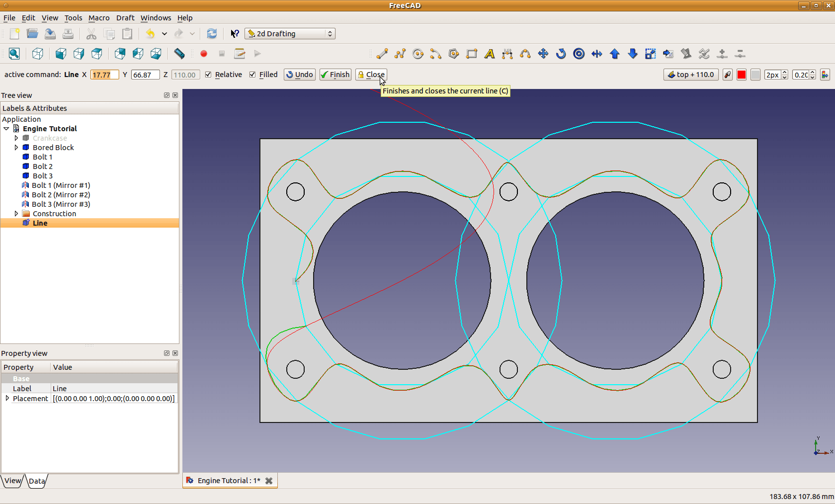Click the top + 110.0 working plane button
The width and height of the screenshot is (835, 504).
pyautogui.click(x=691, y=75)
